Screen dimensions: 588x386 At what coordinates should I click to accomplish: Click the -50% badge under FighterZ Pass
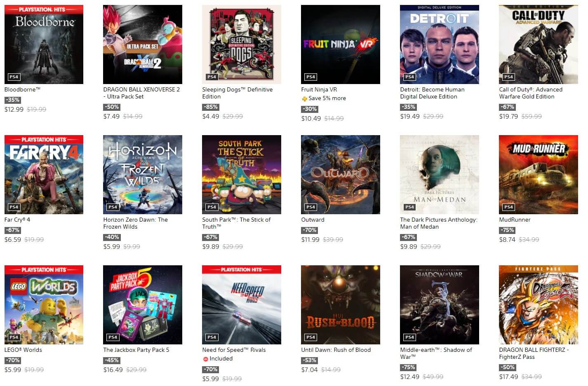[x=508, y=367]
